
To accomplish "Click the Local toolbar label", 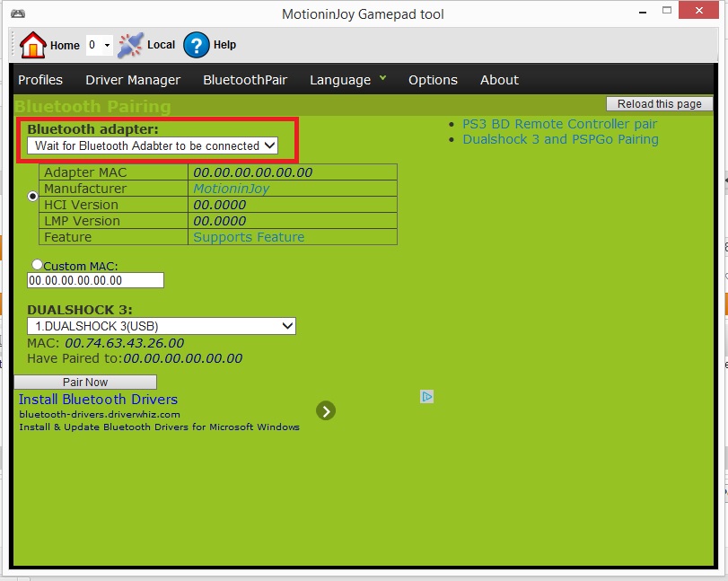I will point(161,45).
